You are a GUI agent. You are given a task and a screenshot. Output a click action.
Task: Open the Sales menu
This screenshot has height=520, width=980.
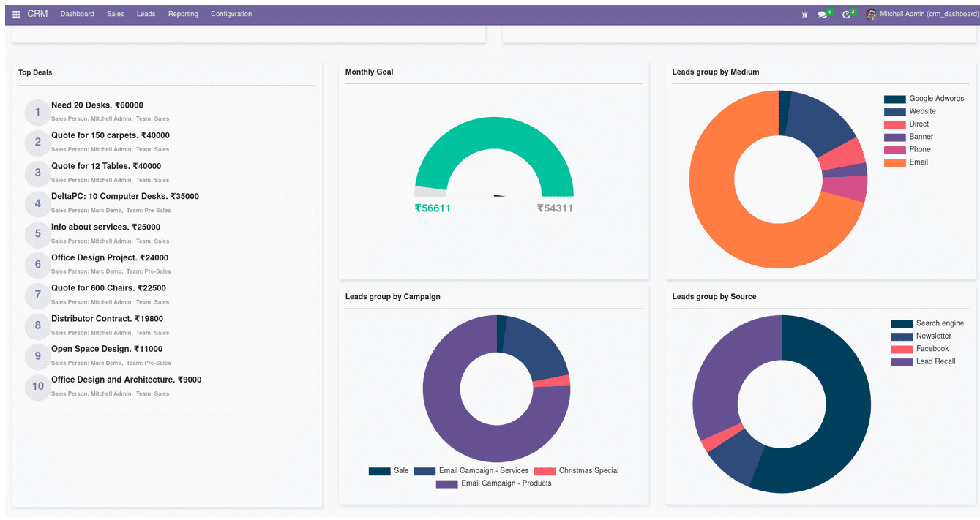tap(115, 13)
